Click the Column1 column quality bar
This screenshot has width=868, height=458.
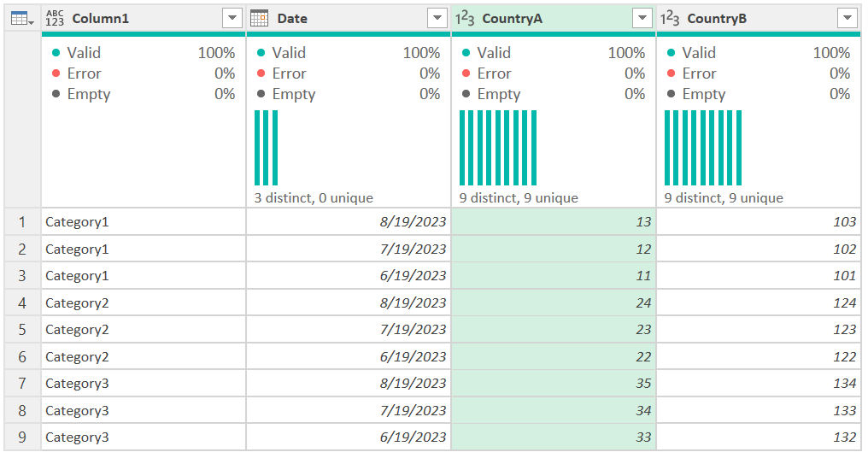[144, 34]
